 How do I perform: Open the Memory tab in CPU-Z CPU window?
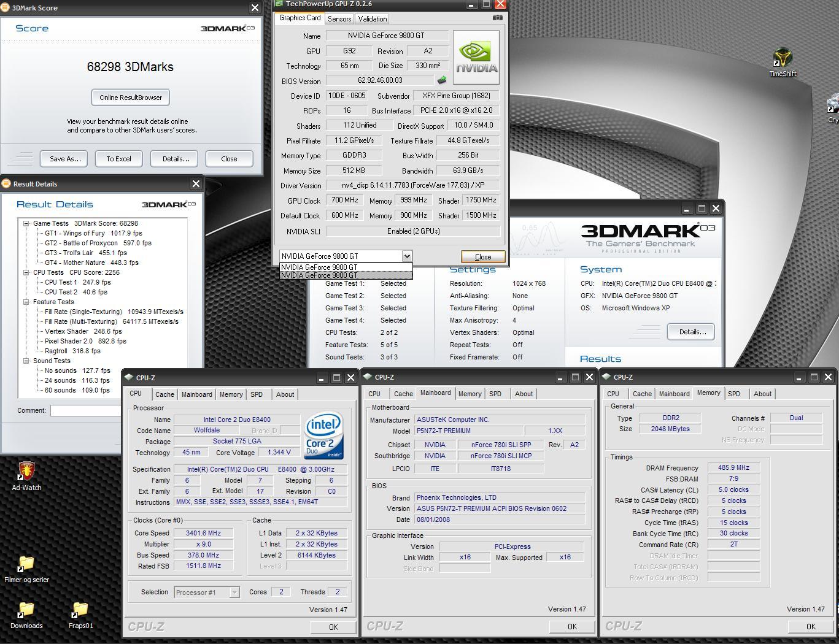tap(231, 394)
